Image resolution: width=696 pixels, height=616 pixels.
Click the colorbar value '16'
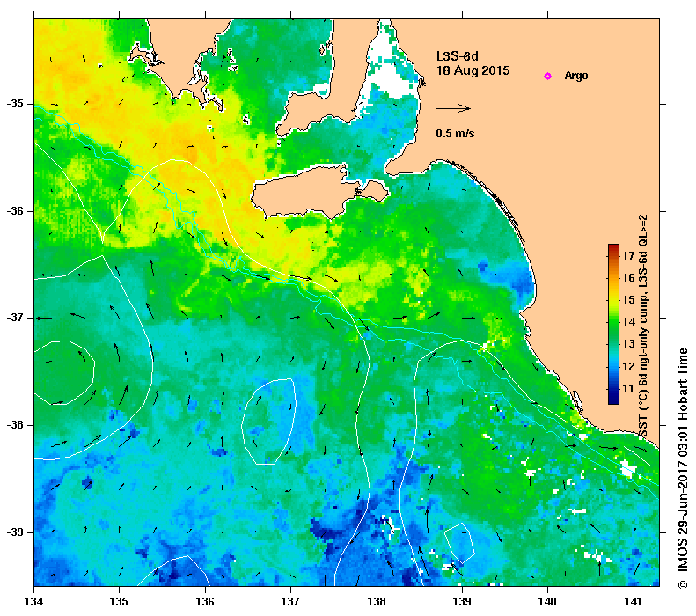[628, 278]
